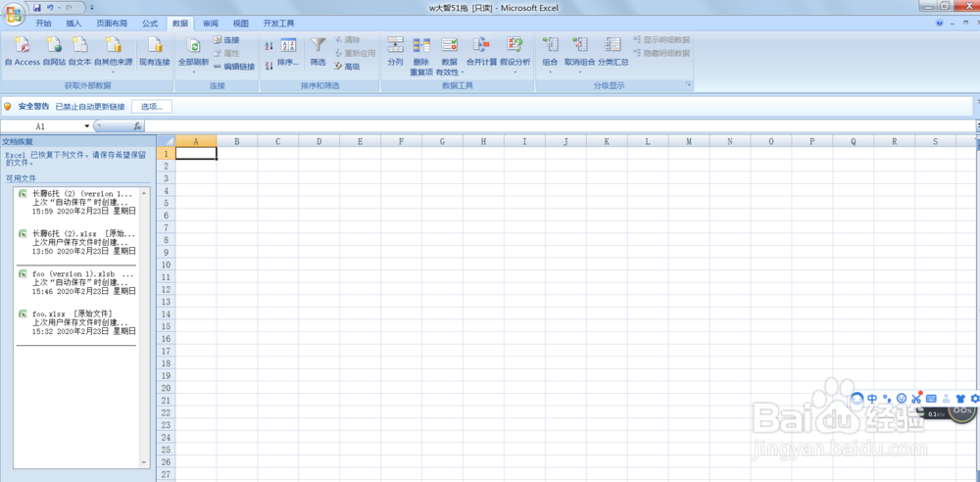Import data 自 Access
The image size is (980, 482).
point(22,52)
